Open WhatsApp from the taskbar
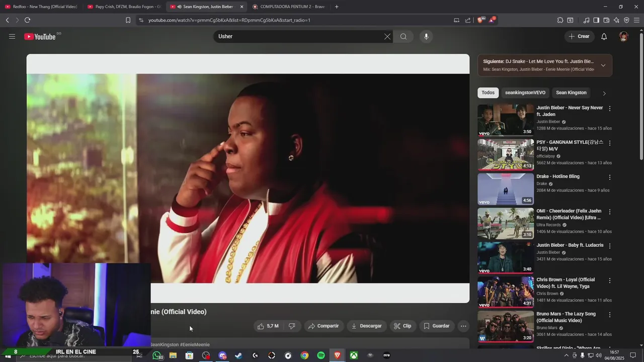644x362 pixels. [x=157, y=355]
